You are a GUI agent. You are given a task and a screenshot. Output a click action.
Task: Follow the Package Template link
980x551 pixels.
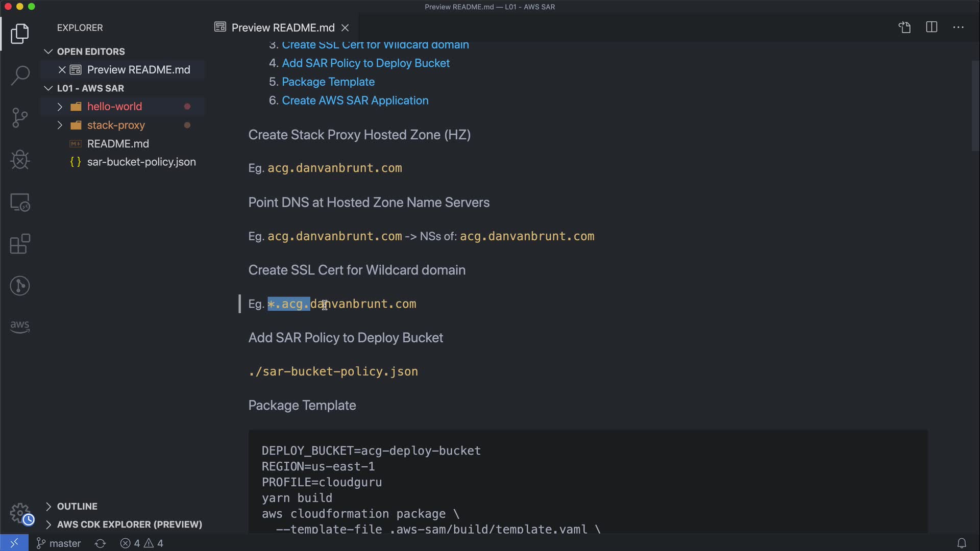pos(328,82)
